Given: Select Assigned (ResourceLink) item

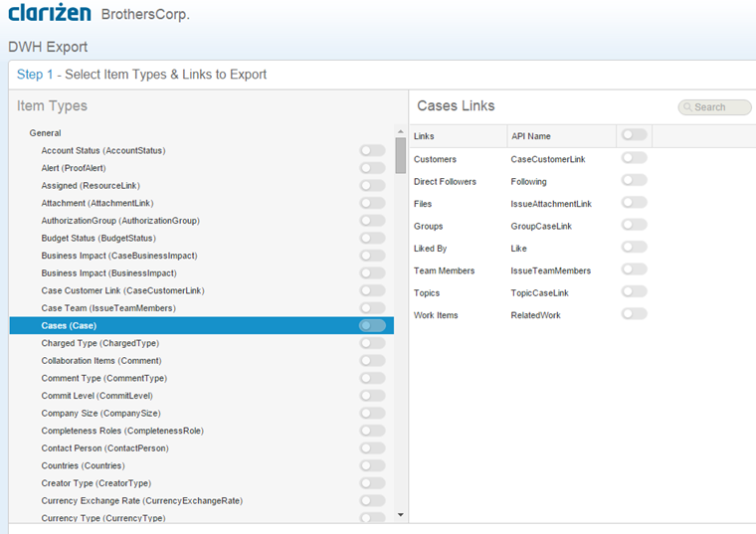Looking at the screenshot, I should 91,186.
